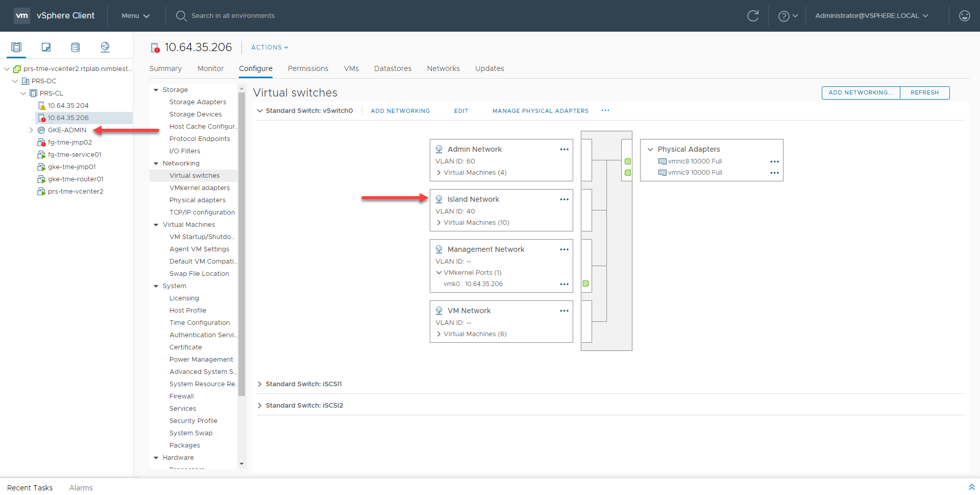This screenshot has height=495, width=980.
Task: Expand Standard Switch iSCSI1 section
Action: click(x=260, y=384)
